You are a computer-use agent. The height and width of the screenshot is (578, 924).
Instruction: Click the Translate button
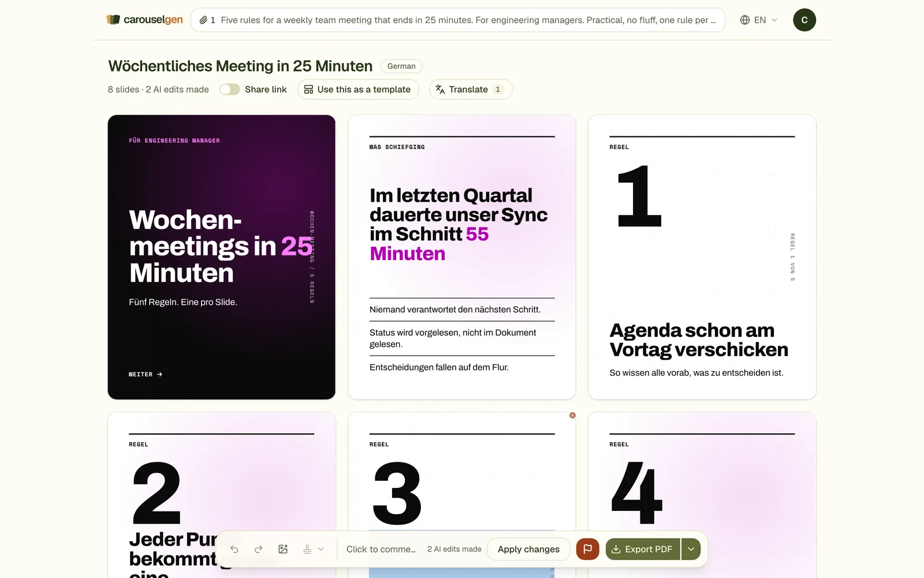coord(471,90)
